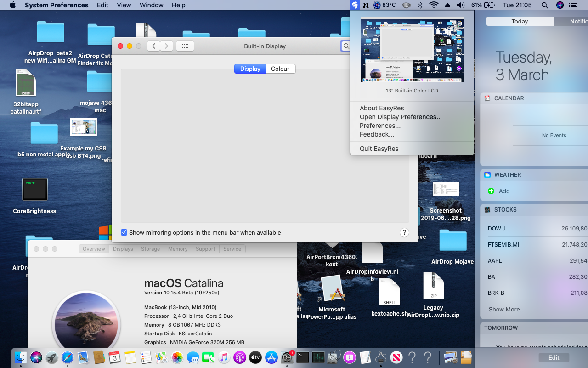
Task: Select About EasyRes menu item
Action: [412, 108]
